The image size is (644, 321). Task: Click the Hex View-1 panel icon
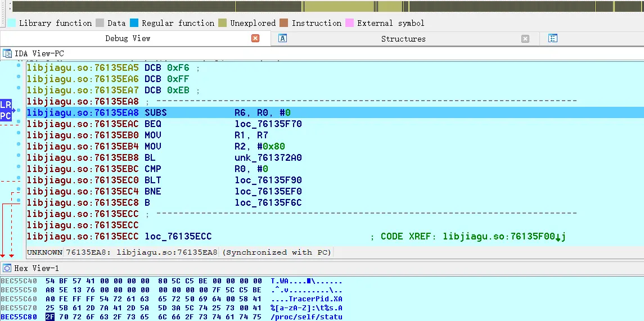click(7, 269)
